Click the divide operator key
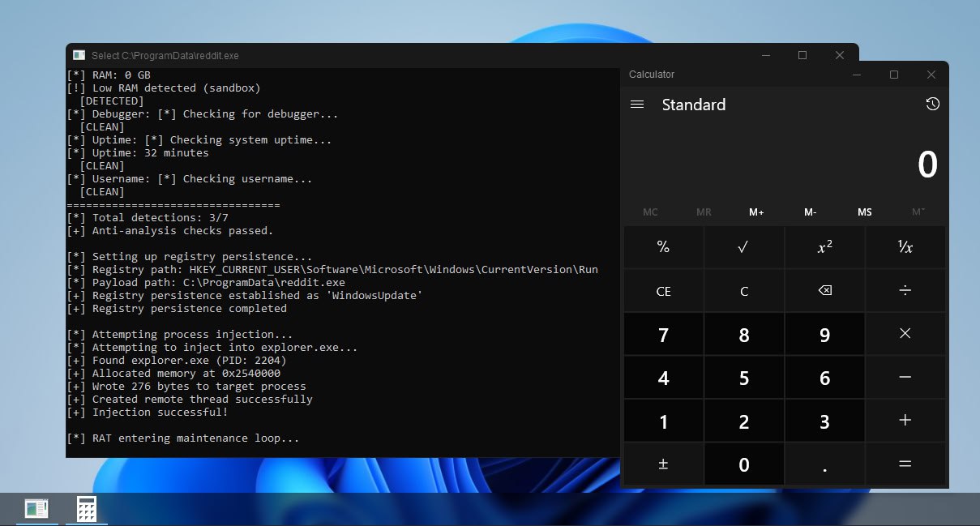The image size is (980, 526). [905, 291]
